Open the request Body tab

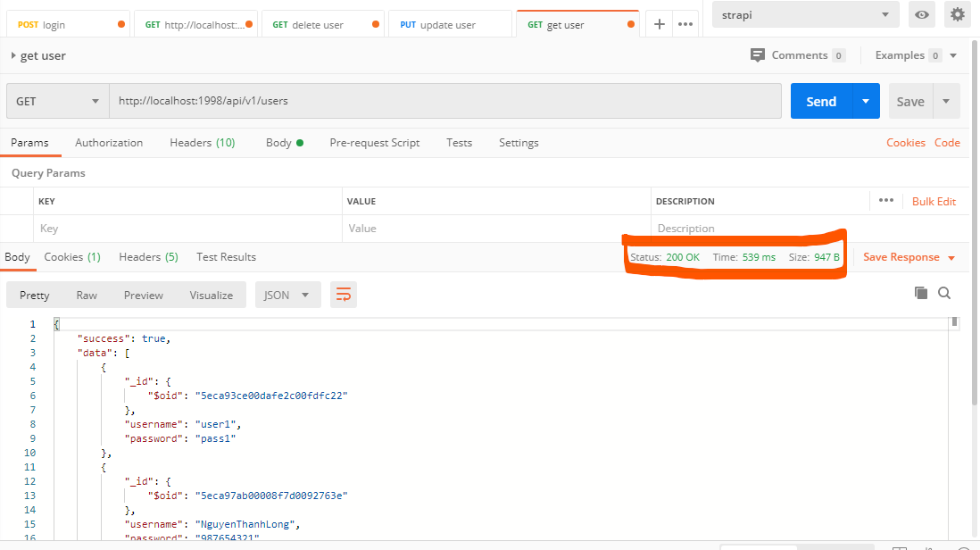click(x=285, y=143)
